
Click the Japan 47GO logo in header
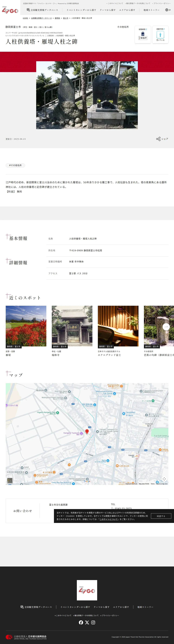tap(10, 10)
